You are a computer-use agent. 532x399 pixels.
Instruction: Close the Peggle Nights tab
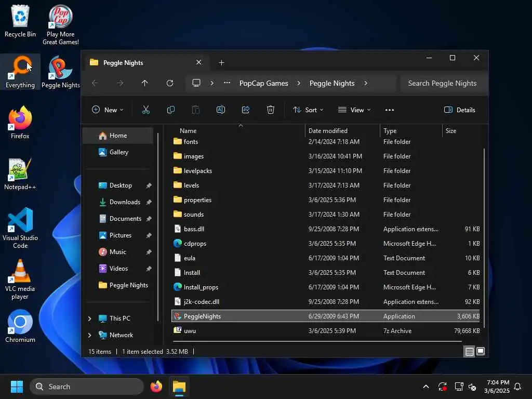pyautogui.click(x=199, y=62)
